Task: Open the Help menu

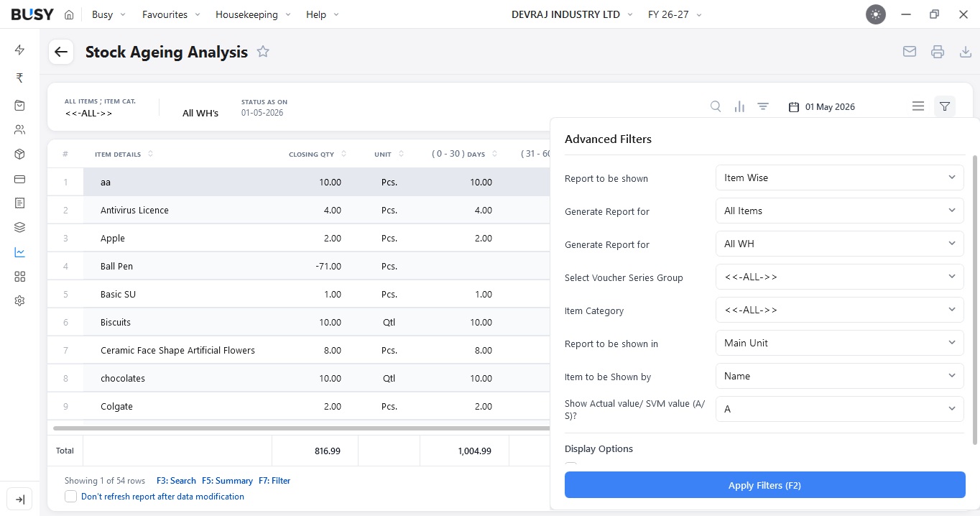Action: [322, 14]
